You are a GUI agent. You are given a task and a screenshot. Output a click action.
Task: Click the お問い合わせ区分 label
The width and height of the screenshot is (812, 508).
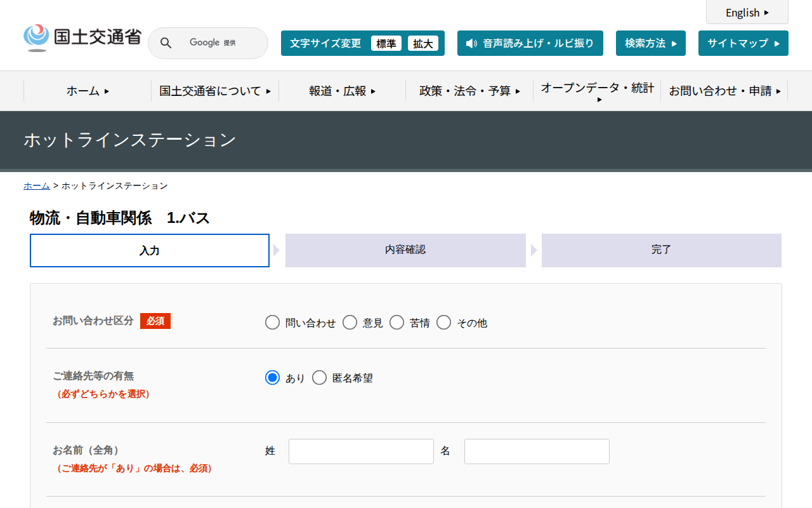pos(93,321)
